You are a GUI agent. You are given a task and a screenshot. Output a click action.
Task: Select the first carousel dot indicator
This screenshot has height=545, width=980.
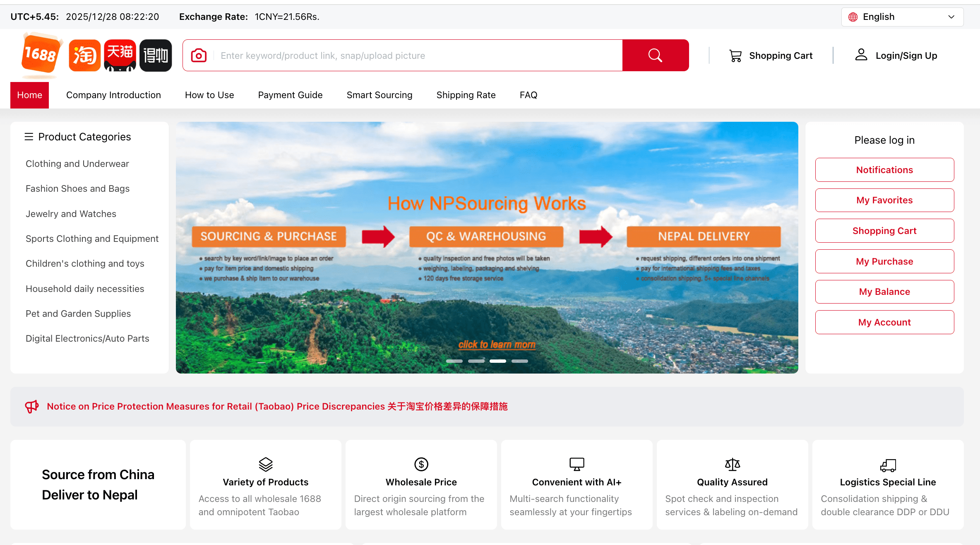[x=454, y=361]
